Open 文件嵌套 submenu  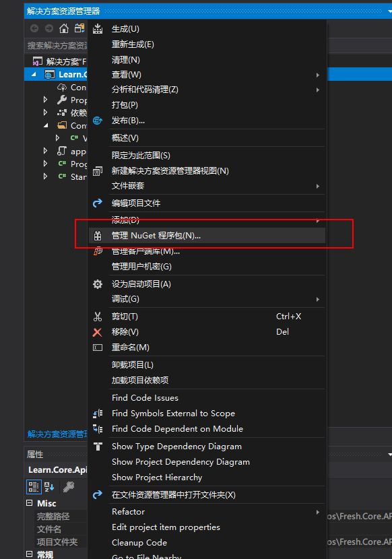(x=207, y=186)
